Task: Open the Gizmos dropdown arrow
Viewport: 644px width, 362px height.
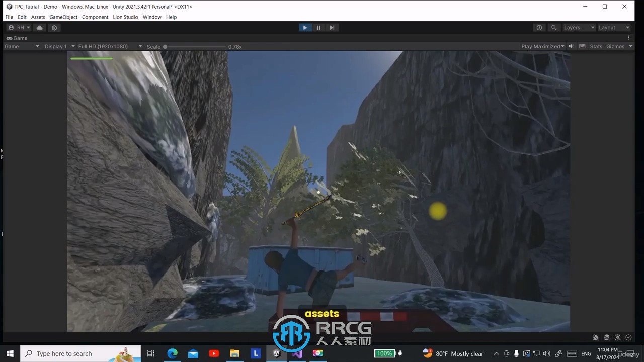Action: [x=630, y=46]
